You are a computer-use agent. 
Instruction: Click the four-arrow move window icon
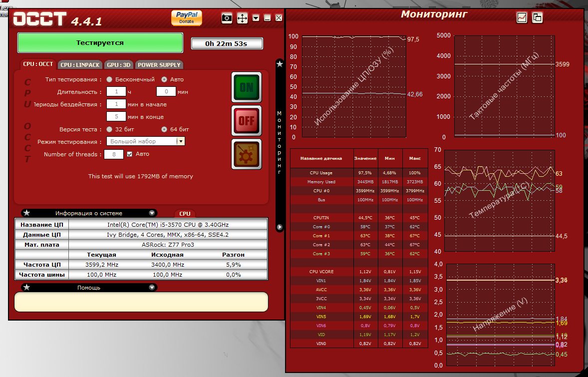point(242,18)
